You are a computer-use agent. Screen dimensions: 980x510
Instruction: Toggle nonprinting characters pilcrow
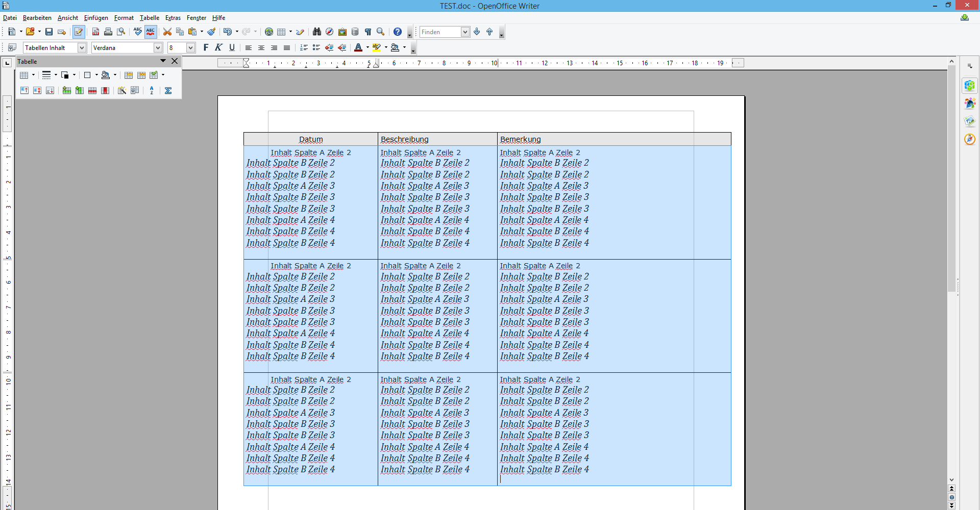(x=367, y=32)
